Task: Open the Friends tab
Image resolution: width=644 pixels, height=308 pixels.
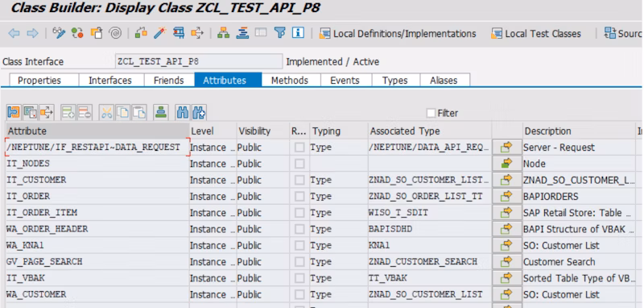Action: pyautogui.click(x=169, y=80)
